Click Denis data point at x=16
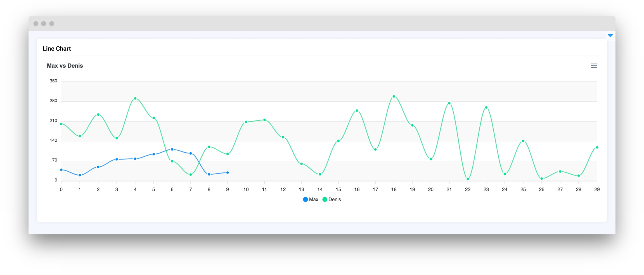This screenshot has height=275, width=644. pos(357,111)
